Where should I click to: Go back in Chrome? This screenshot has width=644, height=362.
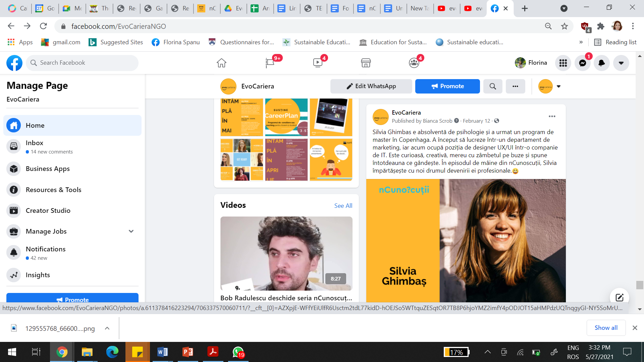[11, 26]
